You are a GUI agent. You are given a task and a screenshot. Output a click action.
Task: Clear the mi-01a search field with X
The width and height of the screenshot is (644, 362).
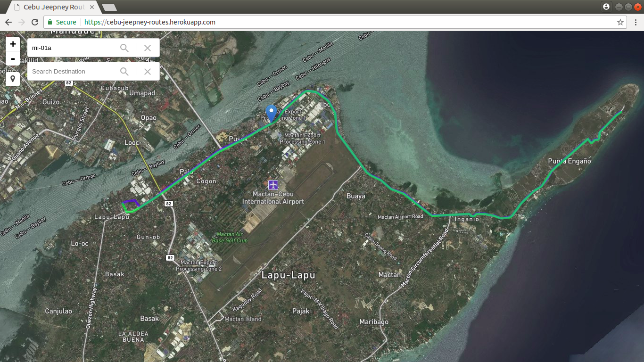148,48
